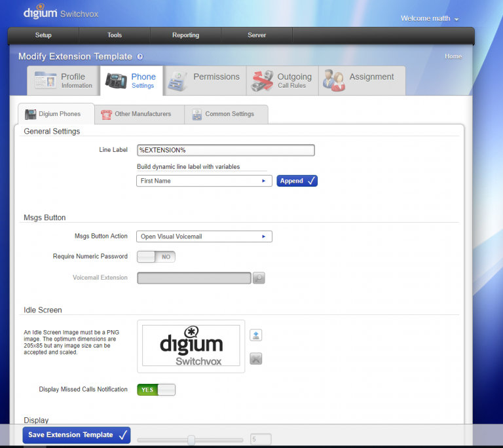Click Save Extension Template button
The image size is (503, 448).
pos(77,435)
